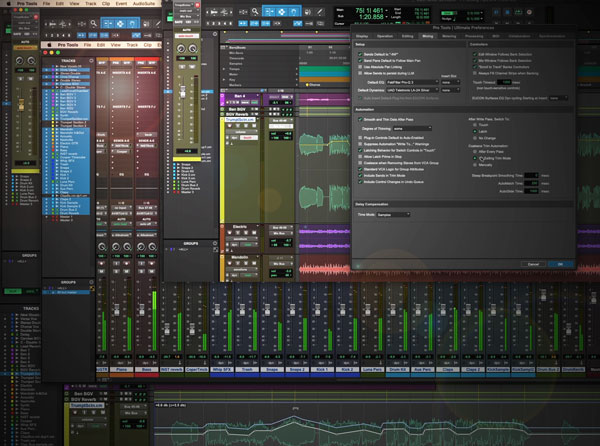Enable Plug-in Controls Default to Auto-Enabled

(360, 138)
